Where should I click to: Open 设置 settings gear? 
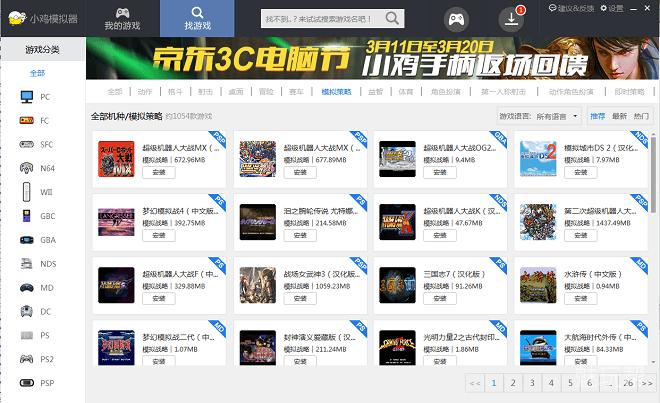point(612,8)
